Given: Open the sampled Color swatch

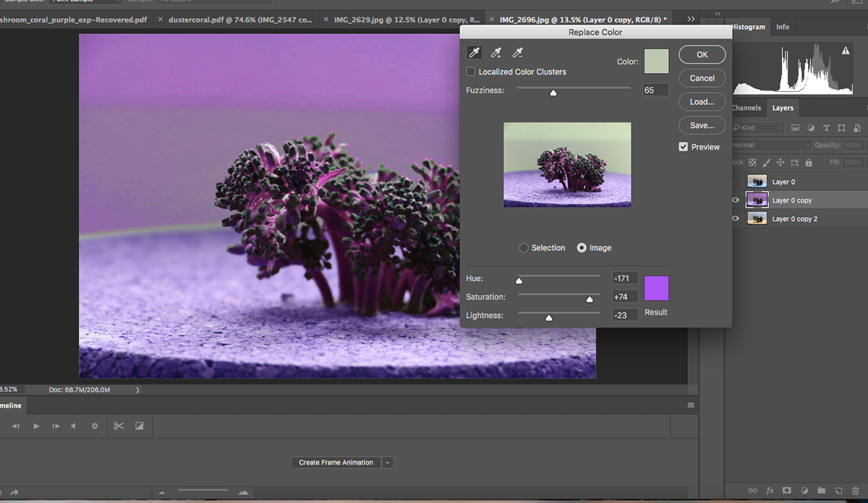Looking at the screenshot, I should click(x=657, y=62).
